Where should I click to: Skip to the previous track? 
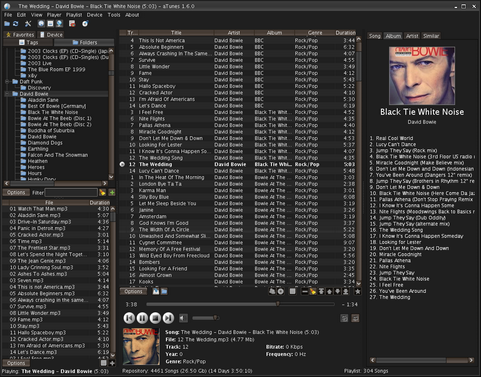[129, 318]
